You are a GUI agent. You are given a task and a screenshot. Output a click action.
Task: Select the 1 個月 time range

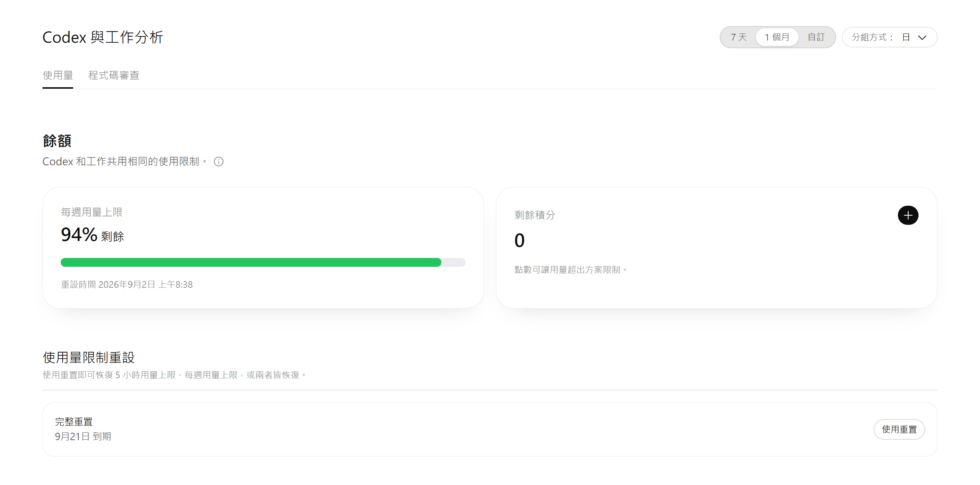click(777, 37)
